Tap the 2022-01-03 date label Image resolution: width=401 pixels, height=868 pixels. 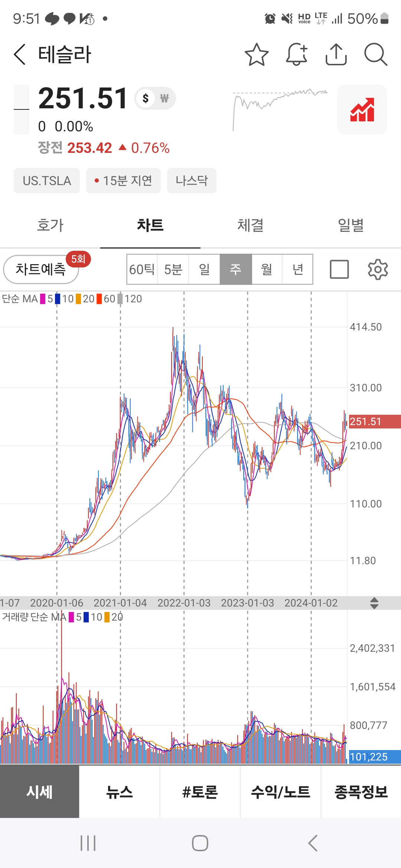click(184, 603)
